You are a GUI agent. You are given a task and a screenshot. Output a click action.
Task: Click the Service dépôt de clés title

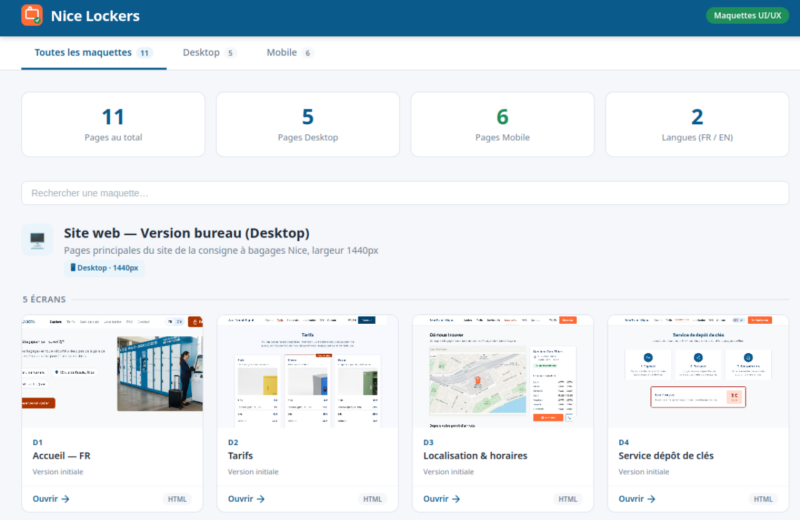click(666, 456)
